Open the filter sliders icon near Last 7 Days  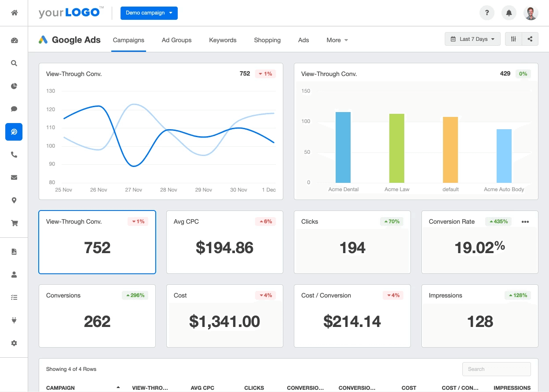click(x=513, y=39)
